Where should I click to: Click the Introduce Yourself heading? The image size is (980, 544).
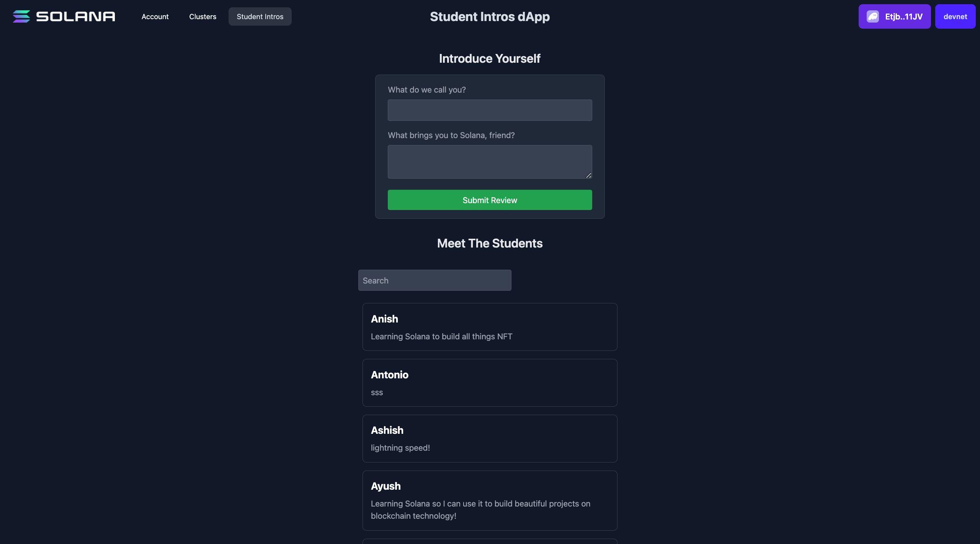(490, 59)
